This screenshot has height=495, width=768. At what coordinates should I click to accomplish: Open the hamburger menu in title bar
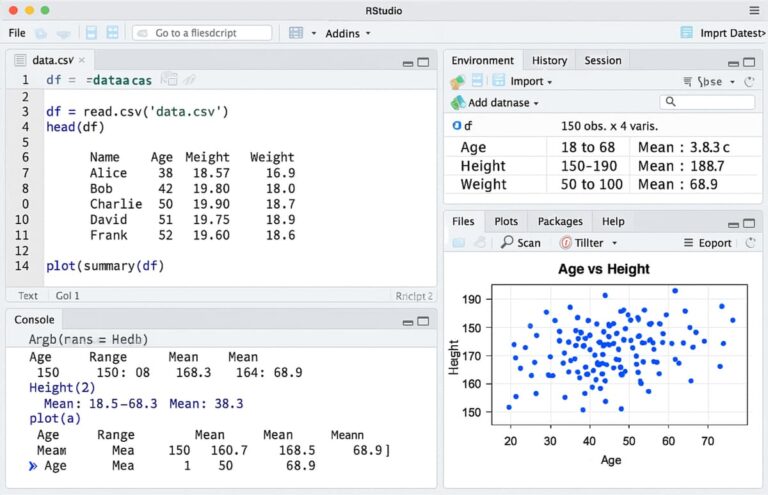click(x=754, y=10)
